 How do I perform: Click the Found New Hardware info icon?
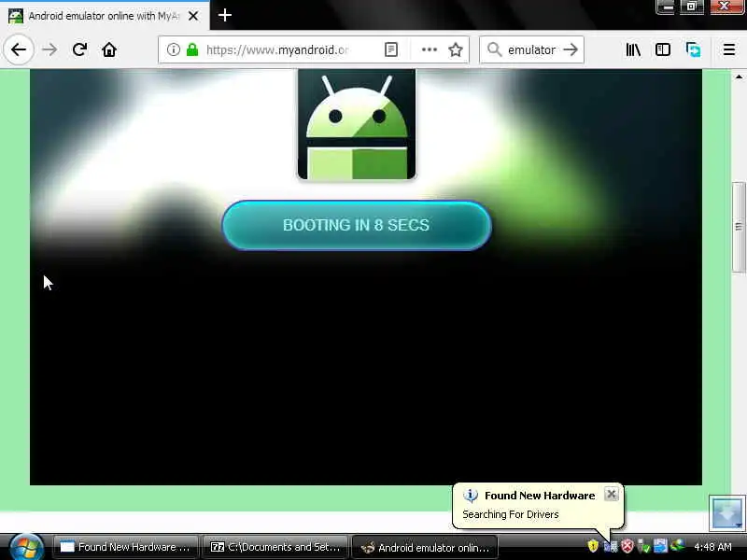point(471,496)
